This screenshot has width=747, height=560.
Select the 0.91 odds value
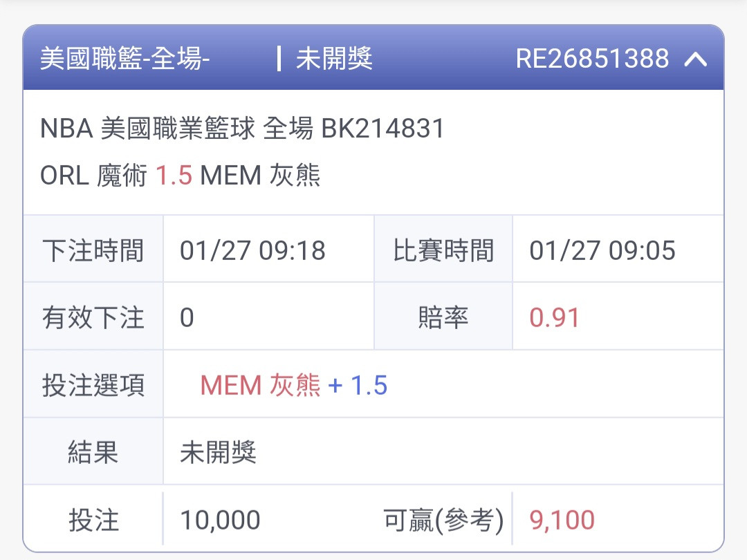pos(554,317)
